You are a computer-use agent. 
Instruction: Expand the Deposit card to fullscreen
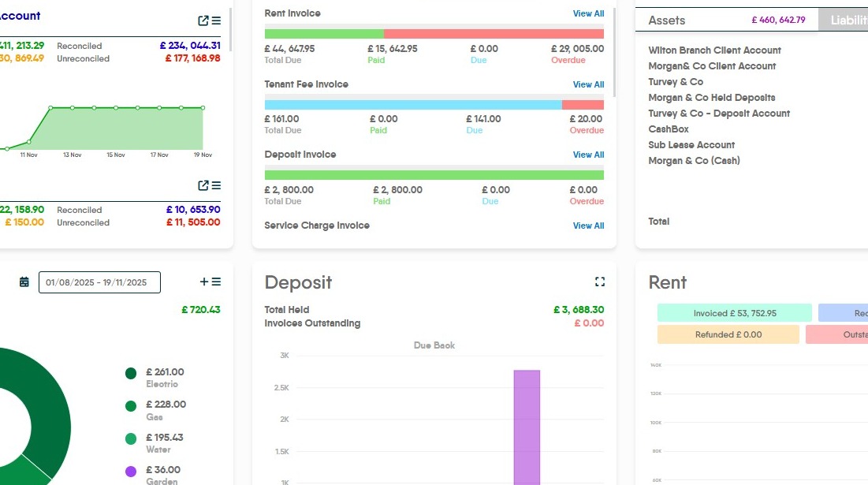(x=600, y=282)
